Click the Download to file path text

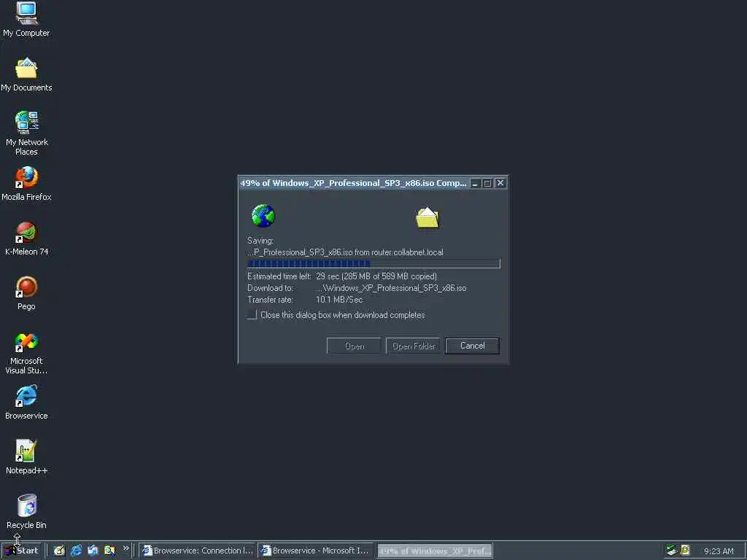[x=391, y=288]
